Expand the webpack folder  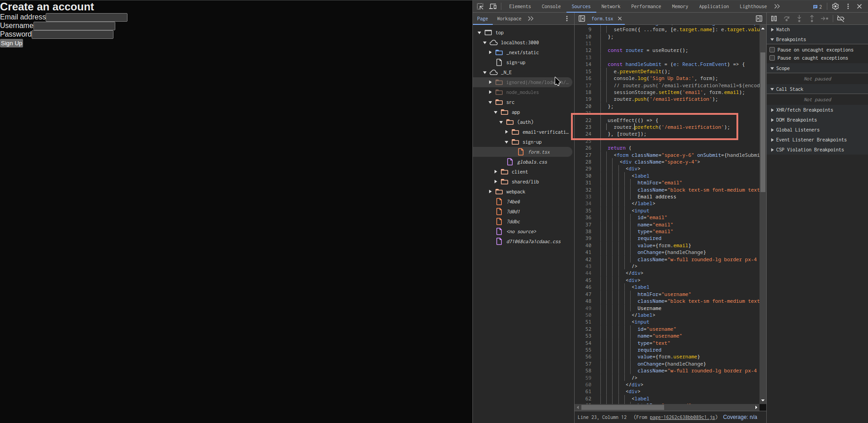[x=491, y=192]
